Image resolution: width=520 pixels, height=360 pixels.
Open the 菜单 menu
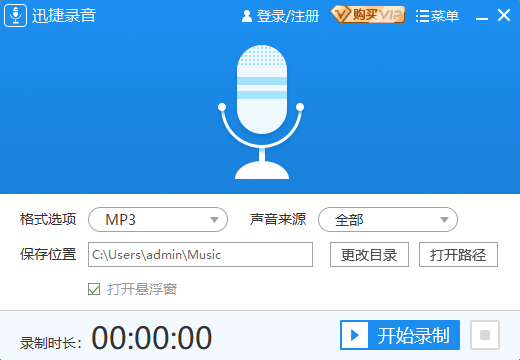click(x=437, y=16)
